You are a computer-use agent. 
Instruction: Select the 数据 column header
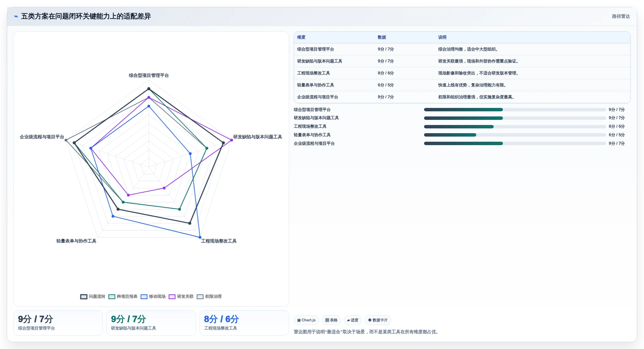(382, 37)
